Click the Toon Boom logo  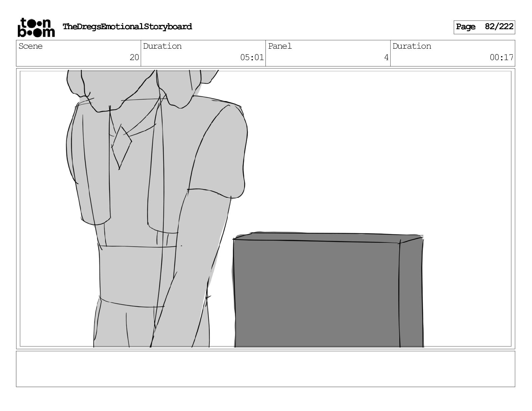pos(36,27)
